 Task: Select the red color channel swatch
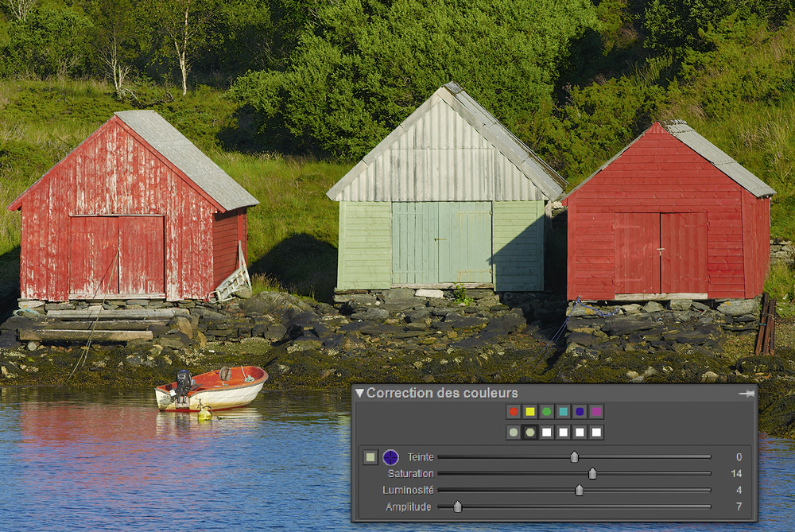pos(514,412)
